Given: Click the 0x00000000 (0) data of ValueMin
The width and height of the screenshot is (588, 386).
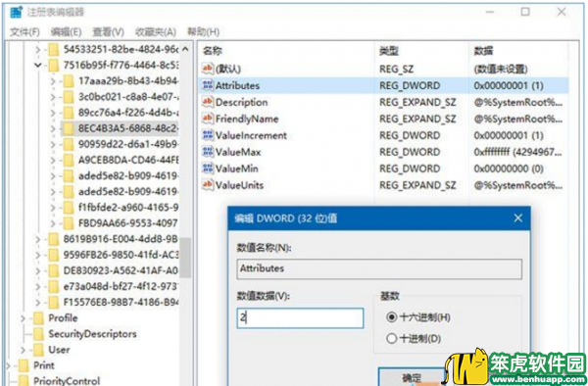Looking at the screenshot, I should [x=509, y=169].
